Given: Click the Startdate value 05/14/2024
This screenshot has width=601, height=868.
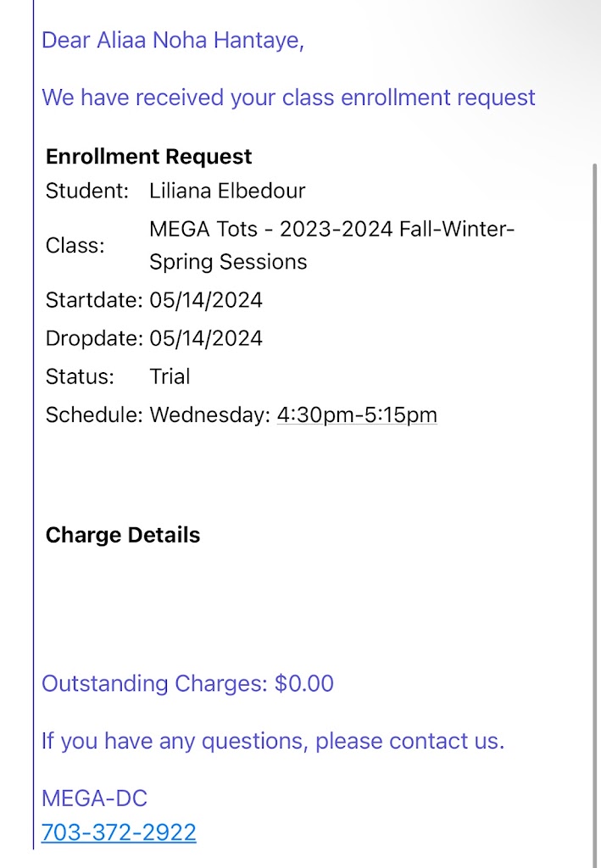Looking at the screenshot, I should point(206,300).
